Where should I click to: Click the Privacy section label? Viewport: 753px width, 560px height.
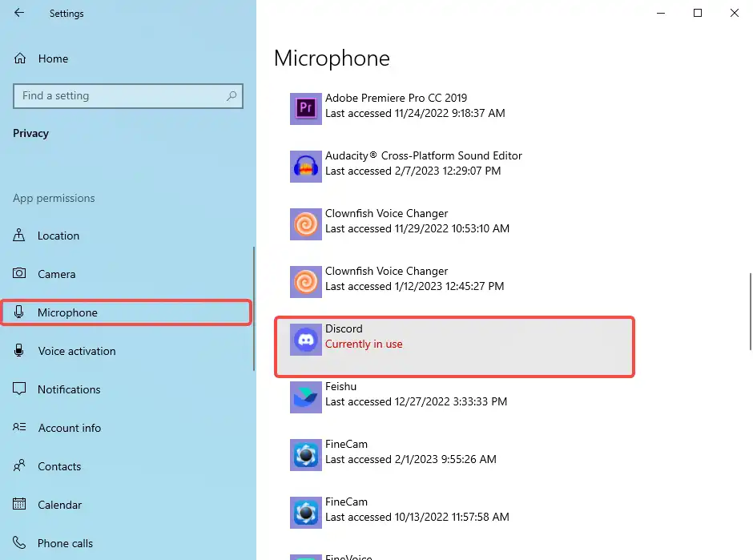tap(30, 134)
